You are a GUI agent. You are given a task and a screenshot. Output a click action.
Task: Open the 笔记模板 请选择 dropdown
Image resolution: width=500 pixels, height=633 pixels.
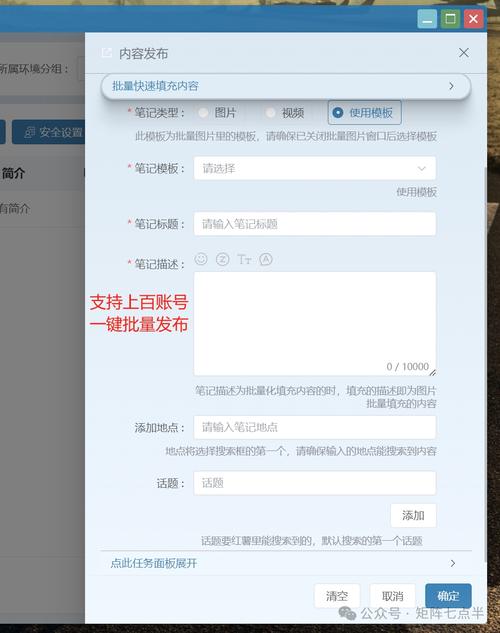tap(315, 168)
